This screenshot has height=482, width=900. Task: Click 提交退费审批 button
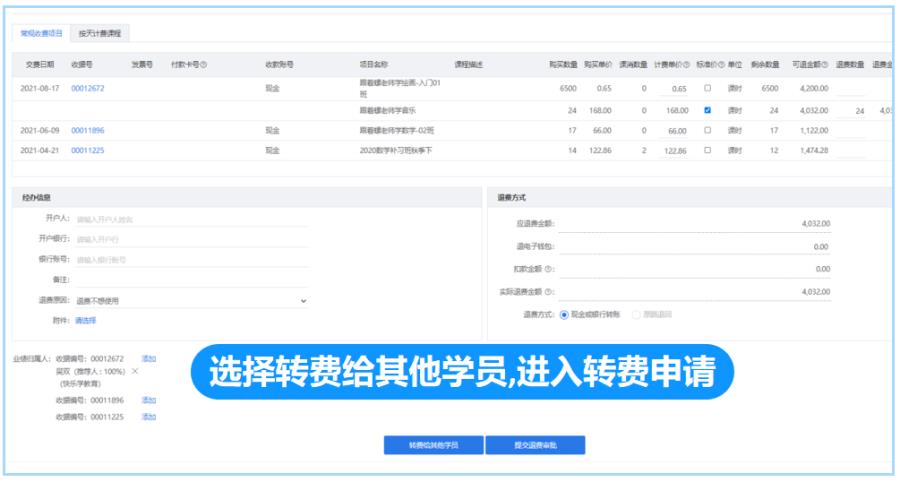(535, 445)
